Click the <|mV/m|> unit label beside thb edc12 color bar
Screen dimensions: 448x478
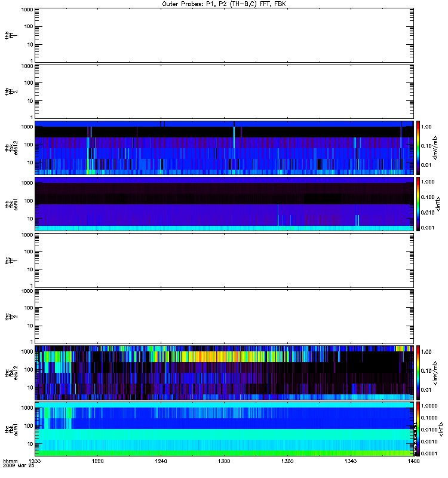pyautogui.click(x=435, y=148)
